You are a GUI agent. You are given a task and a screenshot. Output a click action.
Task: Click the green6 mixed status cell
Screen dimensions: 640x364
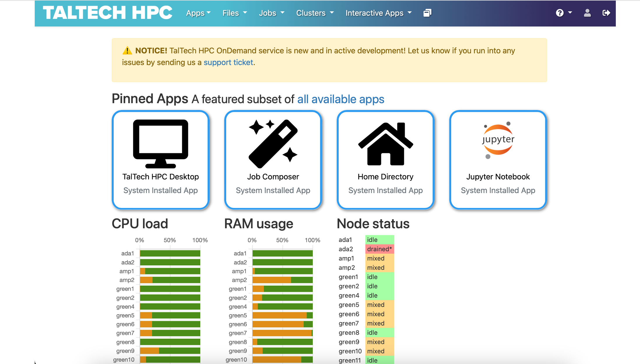[380, 314]
